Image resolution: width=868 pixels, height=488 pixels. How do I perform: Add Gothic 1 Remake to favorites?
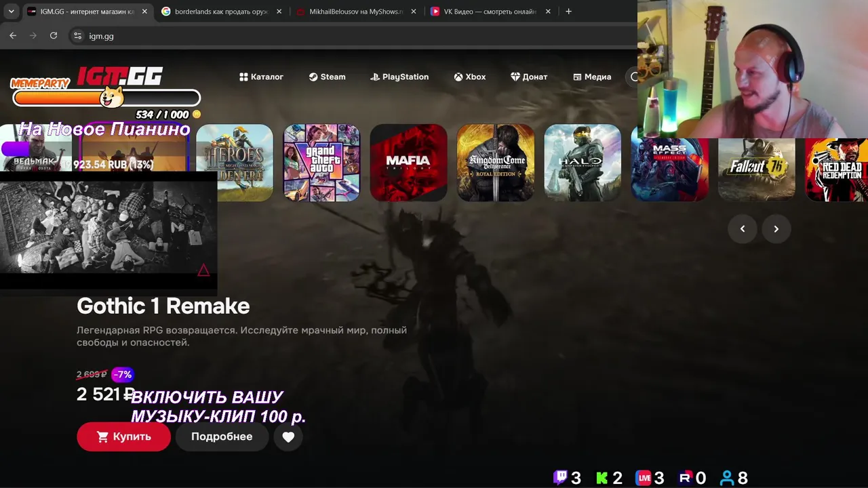pos(288,437)
